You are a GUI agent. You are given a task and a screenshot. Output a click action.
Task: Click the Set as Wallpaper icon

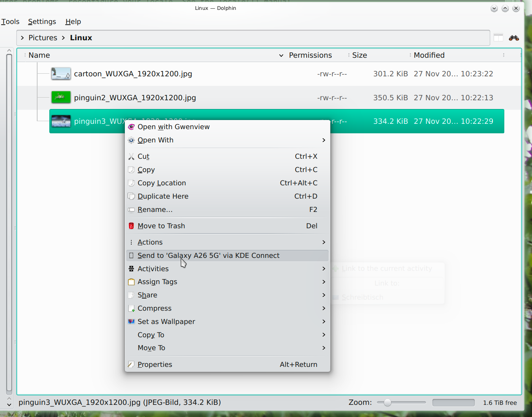131,322
